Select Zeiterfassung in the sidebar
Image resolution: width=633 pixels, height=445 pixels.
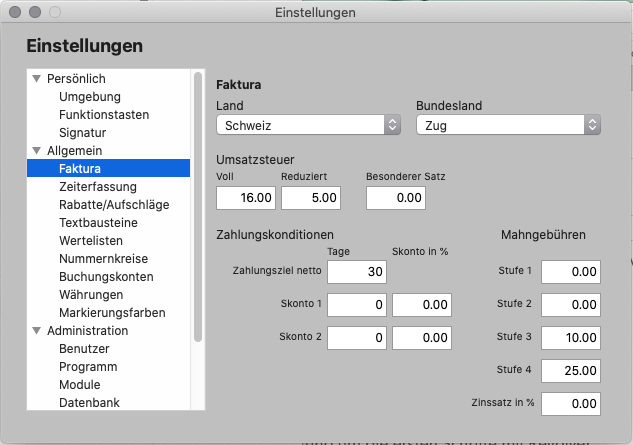98,187
